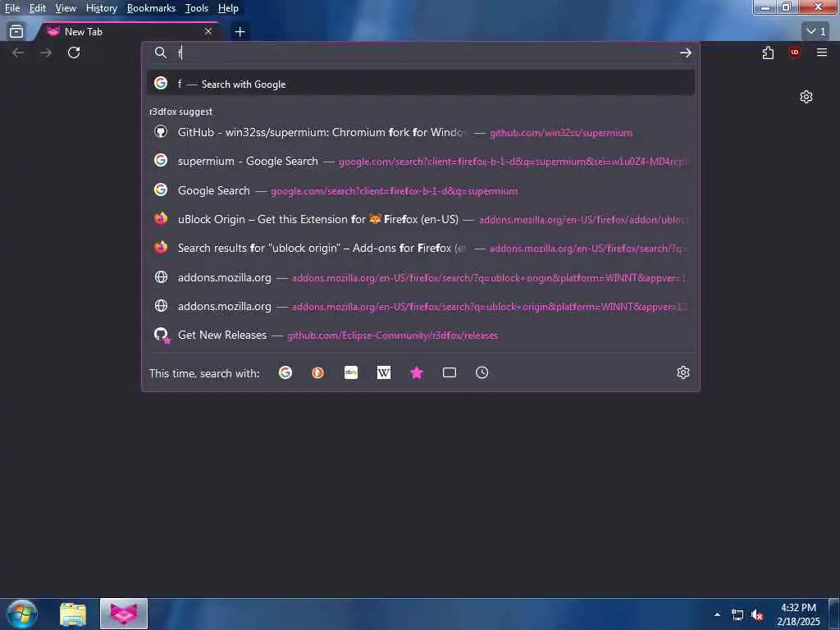Click the magnifier icon in address bar
Viewport: 840px width, 630px height.
click(160, 52)
